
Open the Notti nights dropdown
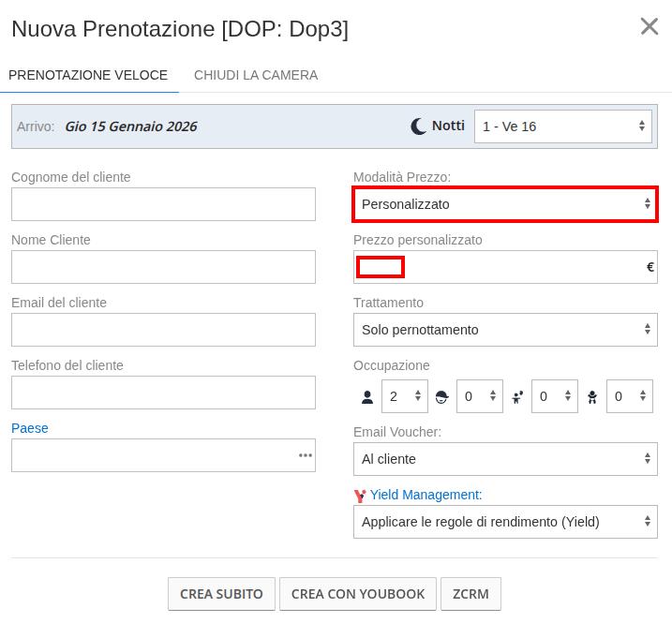[x=562, y=126]
